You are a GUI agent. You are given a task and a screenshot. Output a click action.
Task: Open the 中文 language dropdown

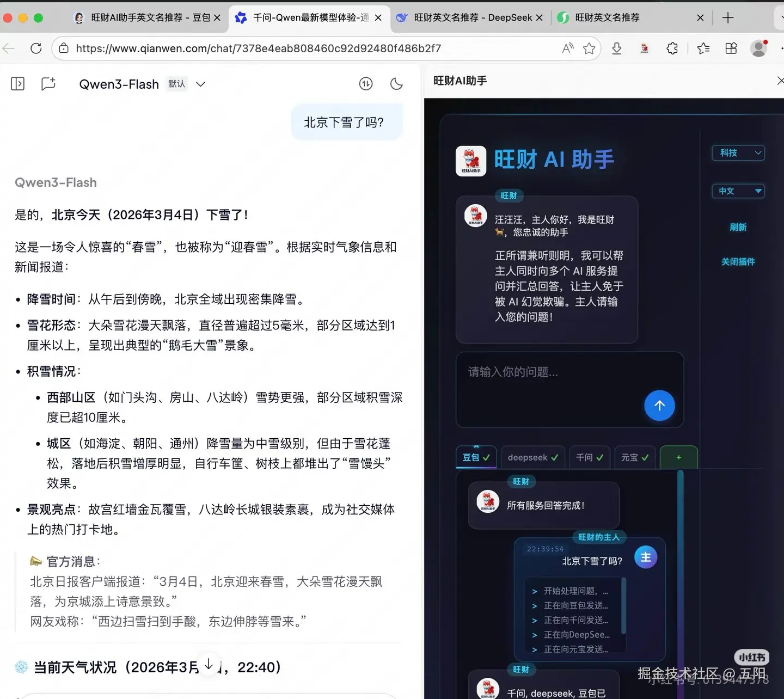(x=738, y=191)
